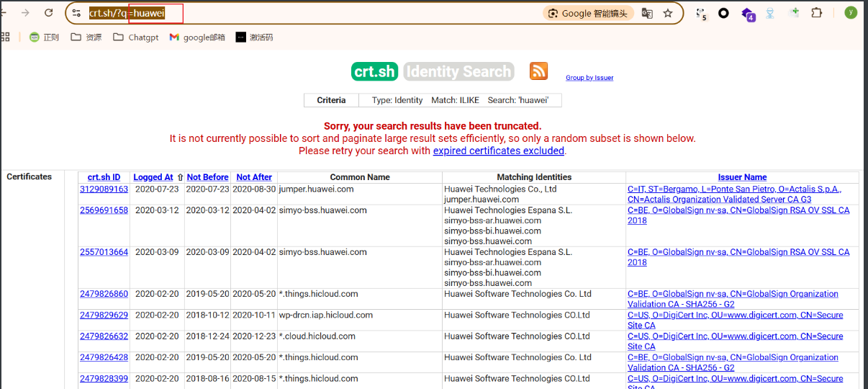Bookmark this page with the star icon
The height and width of the screenshot is (389, 868).
point(668,13)
